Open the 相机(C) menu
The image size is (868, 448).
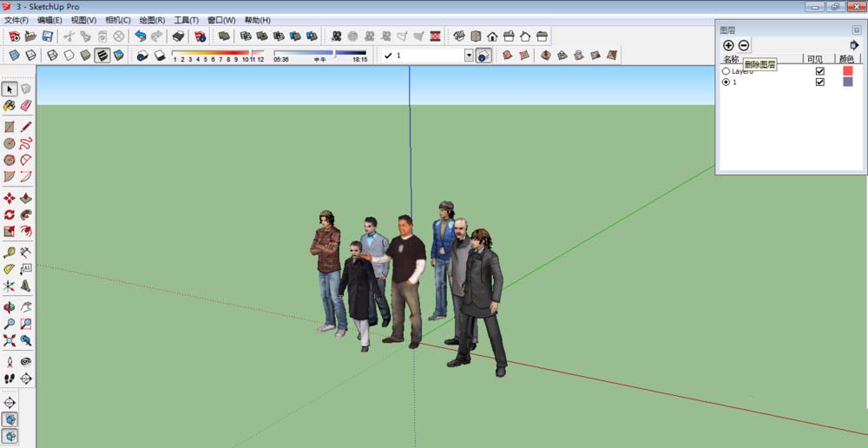click(x=118, y=20)
